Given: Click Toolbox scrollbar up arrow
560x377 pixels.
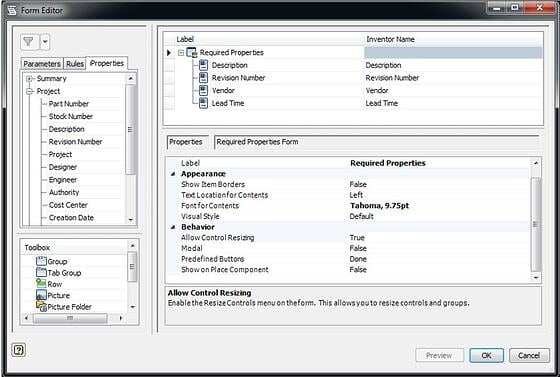Looking at the screenshot, I should 132,246.
